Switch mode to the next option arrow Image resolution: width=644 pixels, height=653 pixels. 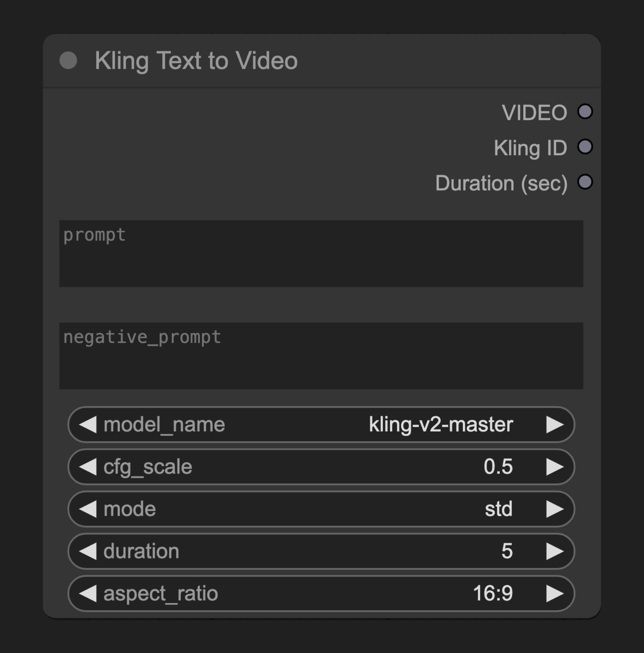[x=555, y=509]
